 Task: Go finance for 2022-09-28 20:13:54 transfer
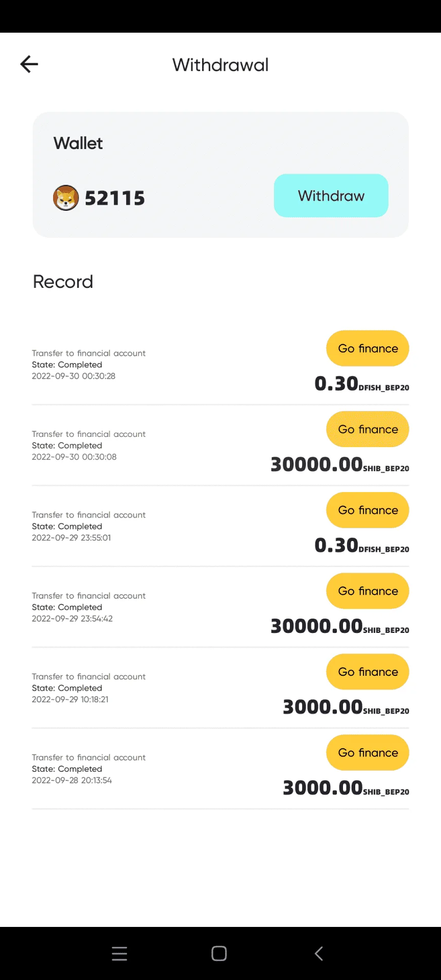coord(367,753)
